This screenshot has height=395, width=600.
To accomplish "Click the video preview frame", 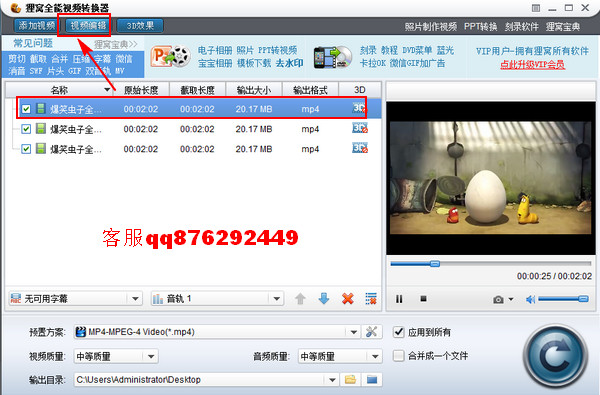I will coord(491,178).
